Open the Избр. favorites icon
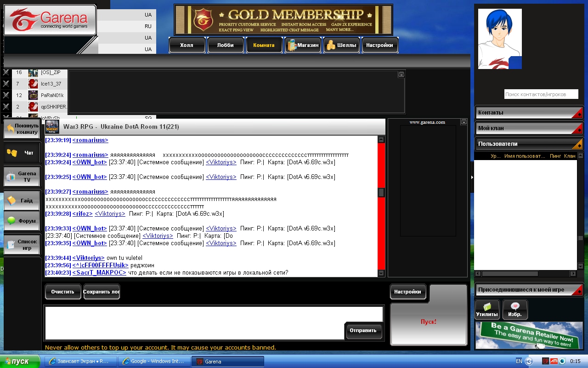588x368 pixels. click(x=515, y=310)
